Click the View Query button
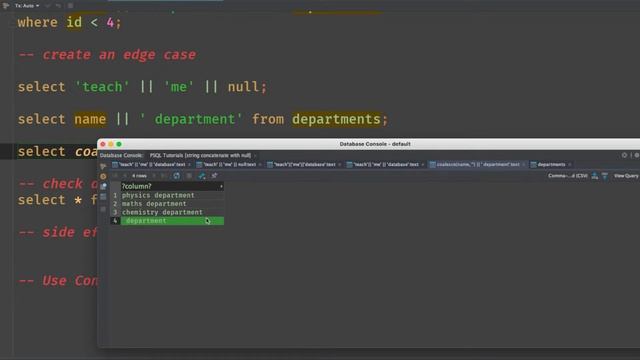 [626, 176]
